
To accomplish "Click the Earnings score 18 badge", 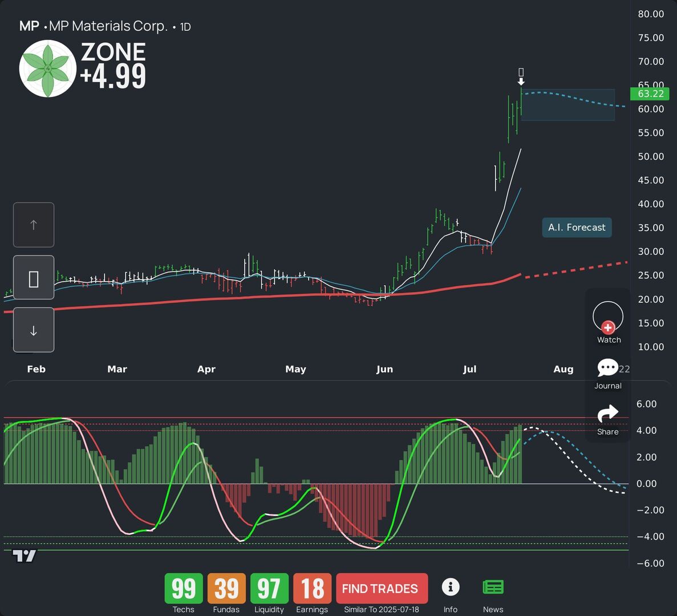I will (312, 589).
